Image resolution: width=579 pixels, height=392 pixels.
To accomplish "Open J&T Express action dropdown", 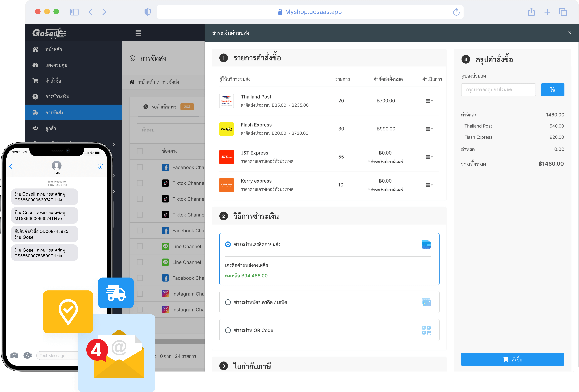I will pos(429,157).
